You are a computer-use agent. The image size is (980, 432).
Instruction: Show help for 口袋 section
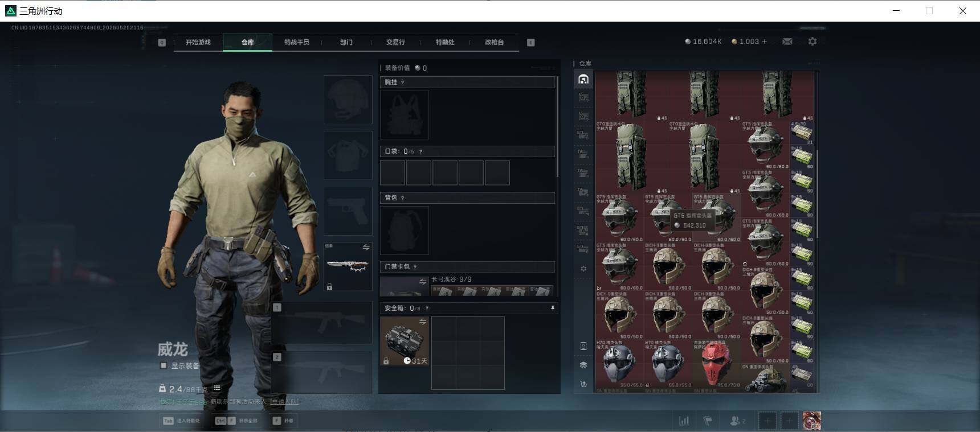tap(420, 151)
